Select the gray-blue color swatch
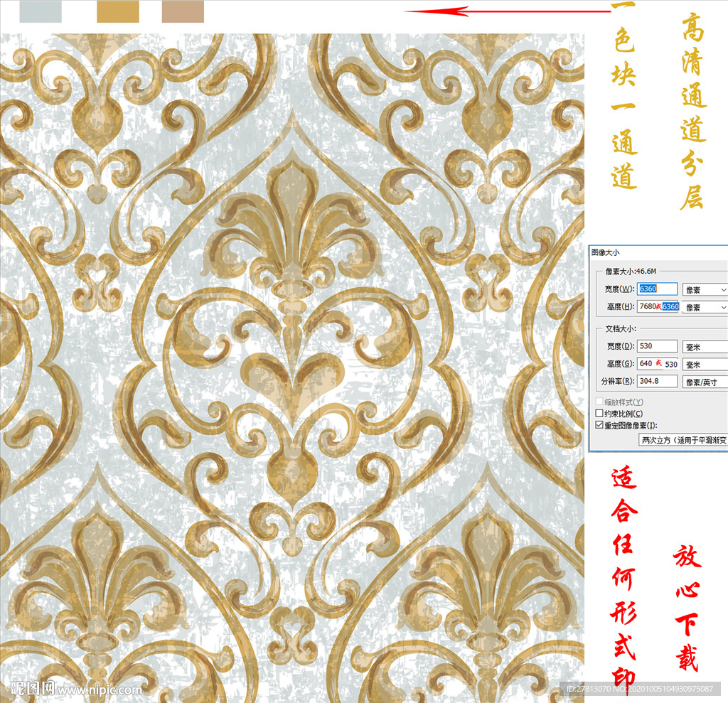 coord(41,11)
